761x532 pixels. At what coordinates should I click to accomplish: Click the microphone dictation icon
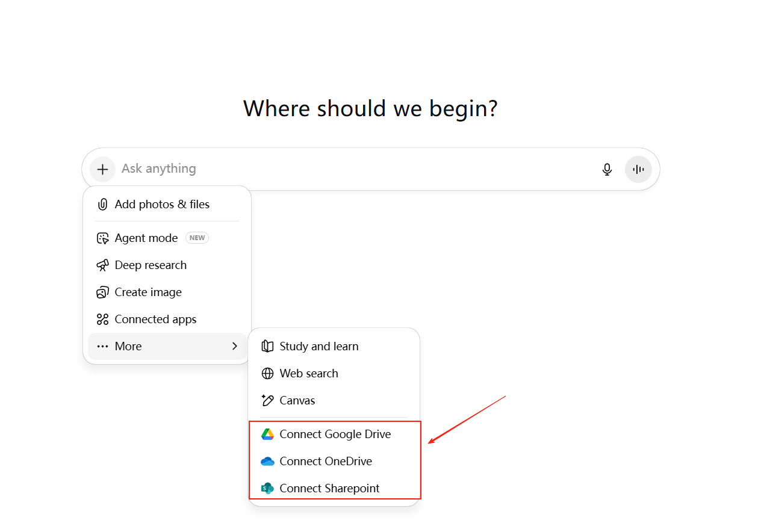pyautogui.click(x=607, y=170)
